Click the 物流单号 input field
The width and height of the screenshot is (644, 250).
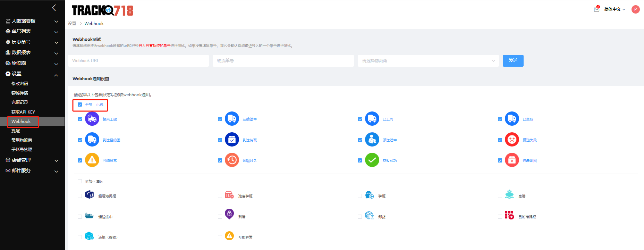283,61
